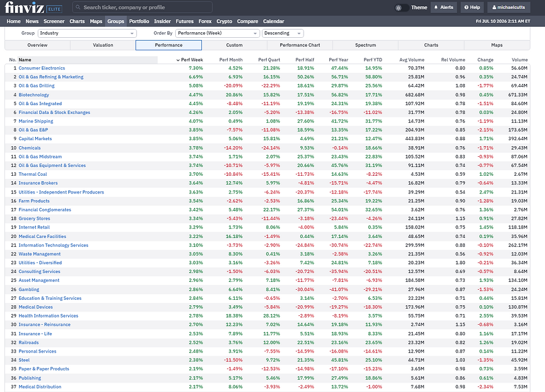Screen dimensions: 545x392
Task: Open the Futures menu item
Action: point(185,21)
